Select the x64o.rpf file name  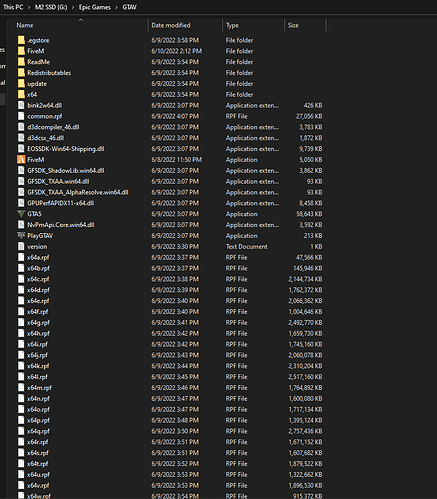pyautogui.click(x=38, y=410)
